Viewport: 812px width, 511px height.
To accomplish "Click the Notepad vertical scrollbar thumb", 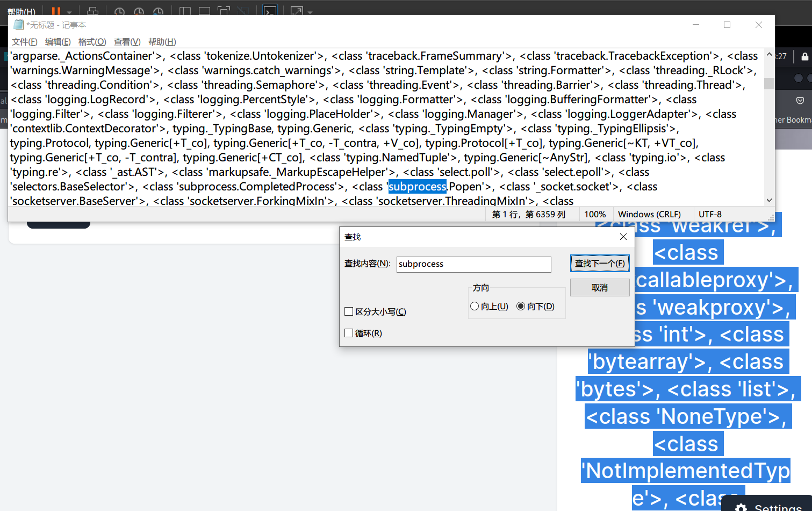I will [770, 83].
